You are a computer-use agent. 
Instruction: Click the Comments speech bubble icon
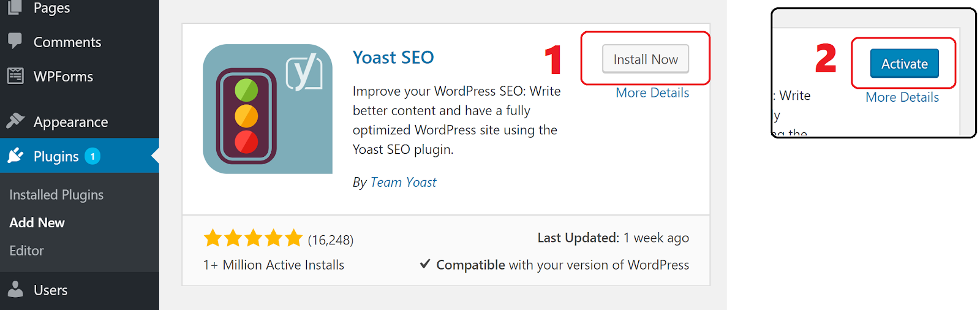15,41
